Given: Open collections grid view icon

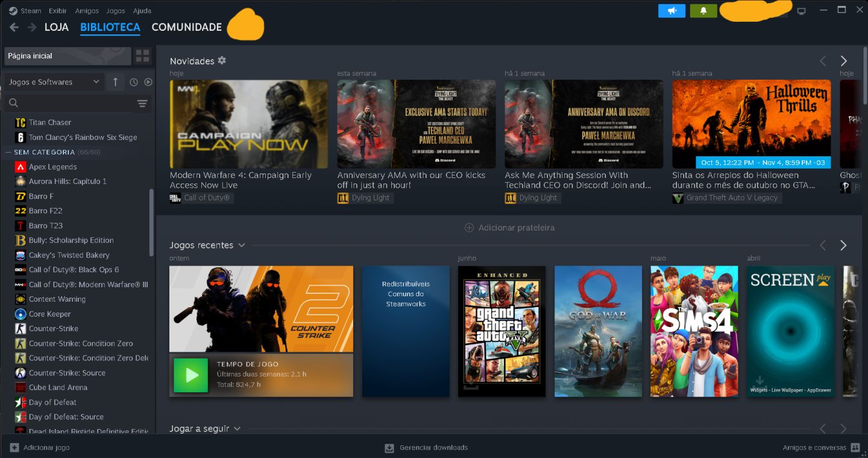Looking at the screenshot, I should 143,56.
